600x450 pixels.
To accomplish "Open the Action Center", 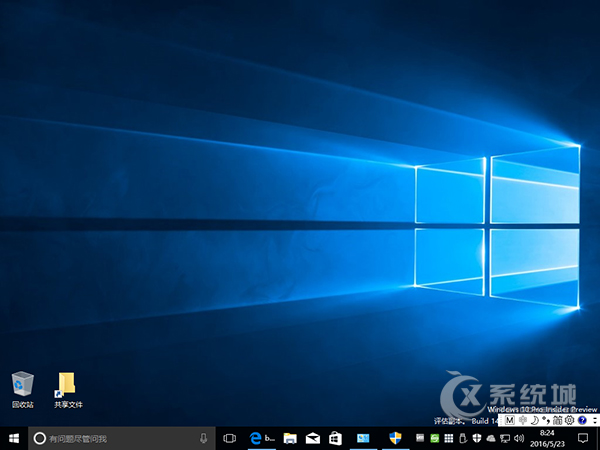I will [x=583, y=438].
